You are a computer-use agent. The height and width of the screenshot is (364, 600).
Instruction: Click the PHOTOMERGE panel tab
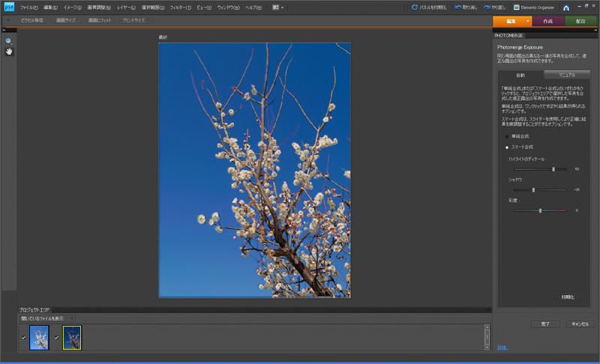(508, 35)
